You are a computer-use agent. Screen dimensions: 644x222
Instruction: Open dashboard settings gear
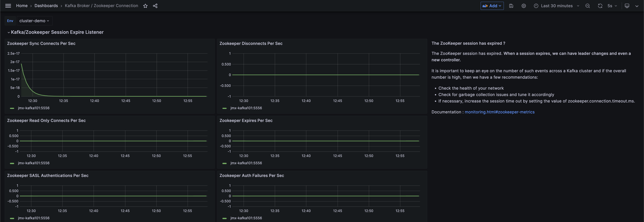click(x=524, y=6)
